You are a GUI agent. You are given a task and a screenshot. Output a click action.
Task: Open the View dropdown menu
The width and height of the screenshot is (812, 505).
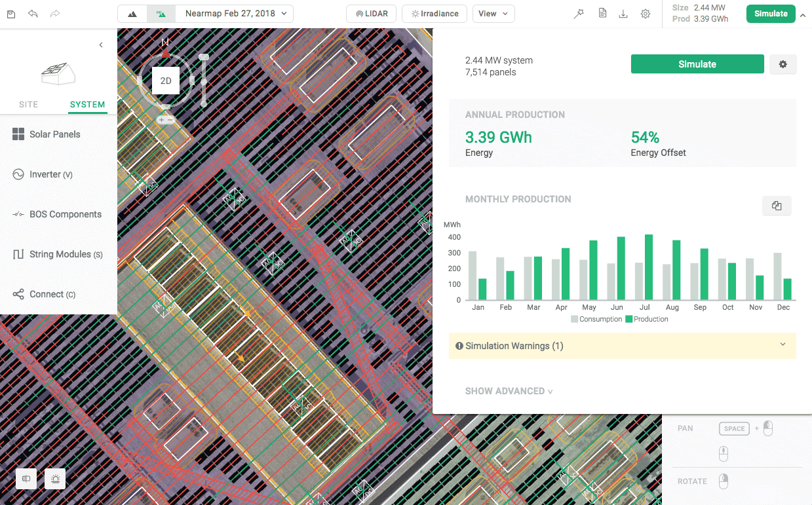coord(493,13)
